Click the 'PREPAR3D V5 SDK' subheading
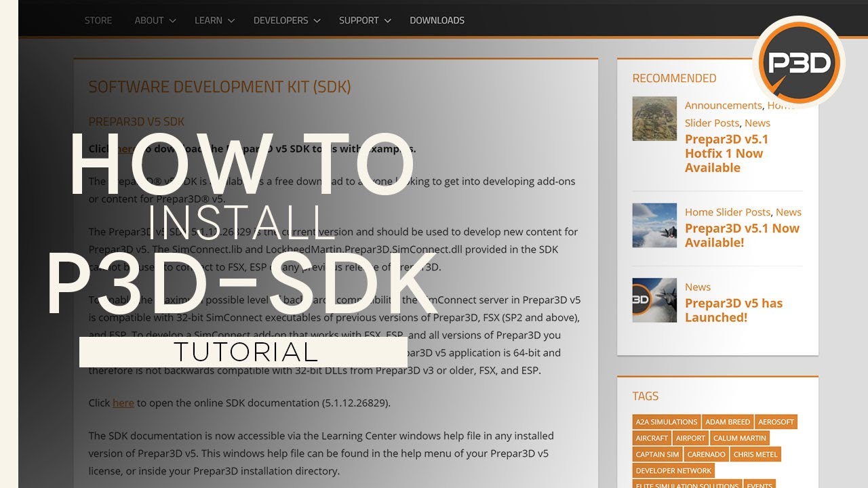Screen dimensions: 868x488 136,122
